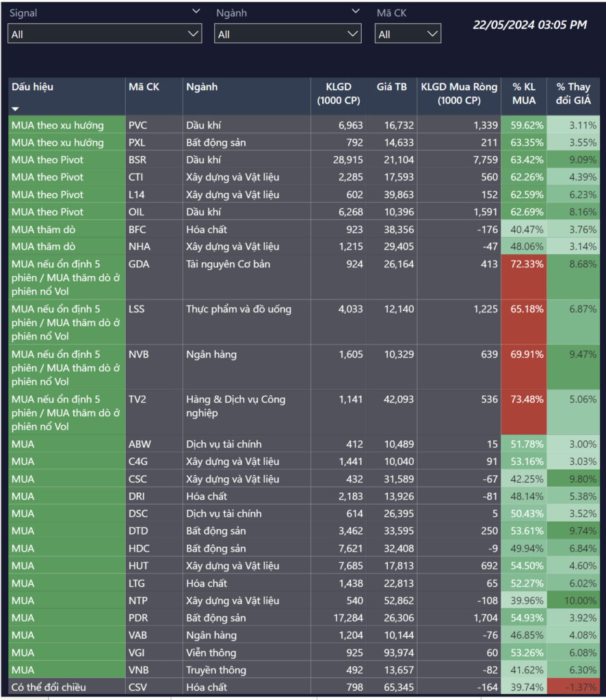Image resolution: width=606 pixels, height=700 pixels.
Task: Open the Mã CK slicer dropdown
Action: coord(408,33)
